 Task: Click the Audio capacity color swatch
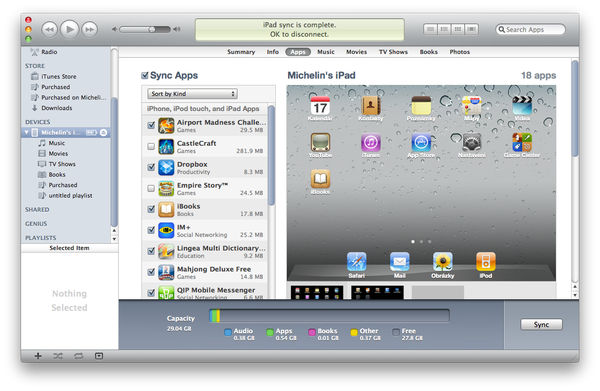228,332
